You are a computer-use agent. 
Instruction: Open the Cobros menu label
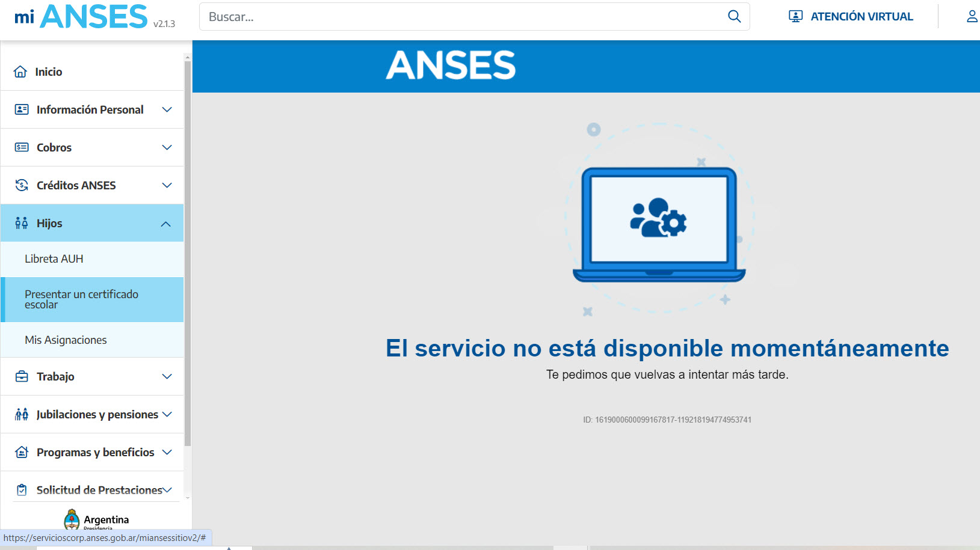point(54,147)
